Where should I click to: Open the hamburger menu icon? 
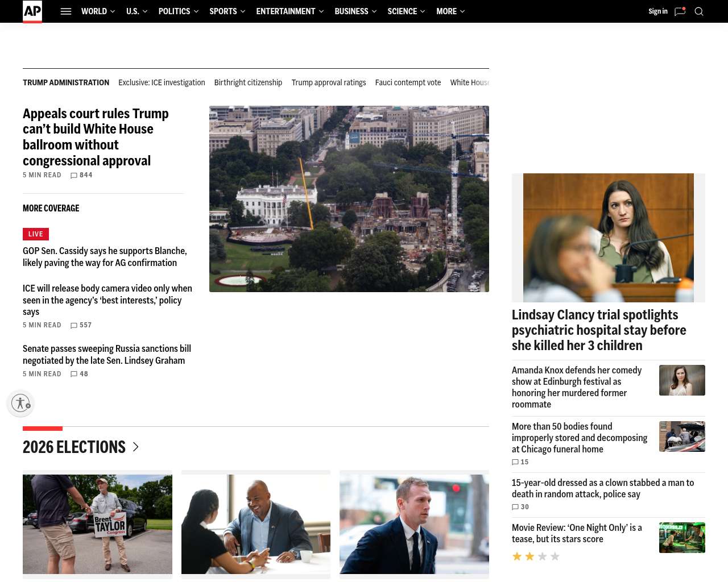pos(66,11)
